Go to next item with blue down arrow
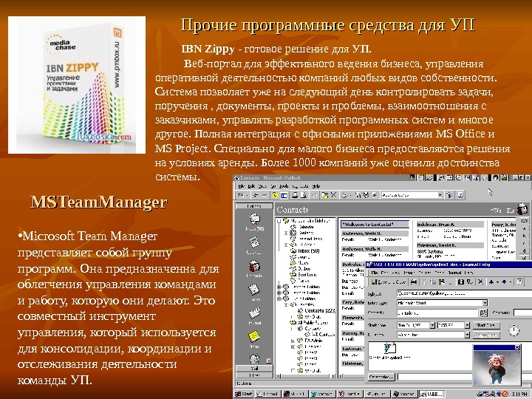 [x=505, y=282]
